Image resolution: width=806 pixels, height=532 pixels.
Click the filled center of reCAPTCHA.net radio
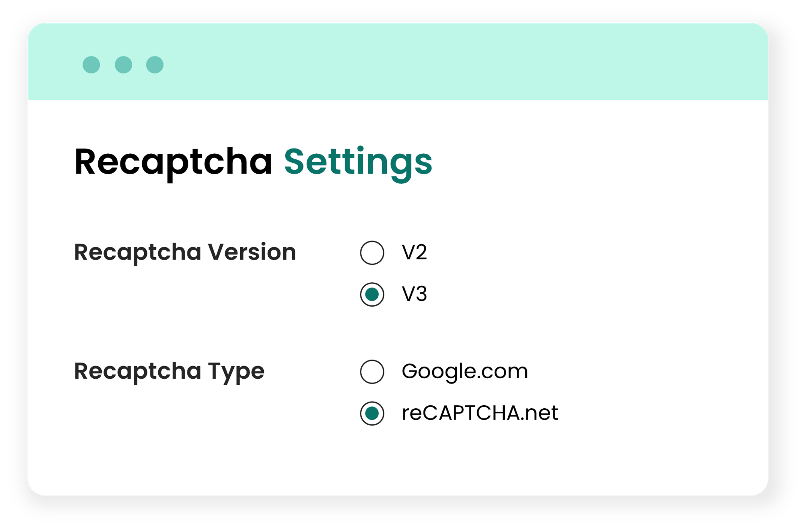(x=372, y=413)
